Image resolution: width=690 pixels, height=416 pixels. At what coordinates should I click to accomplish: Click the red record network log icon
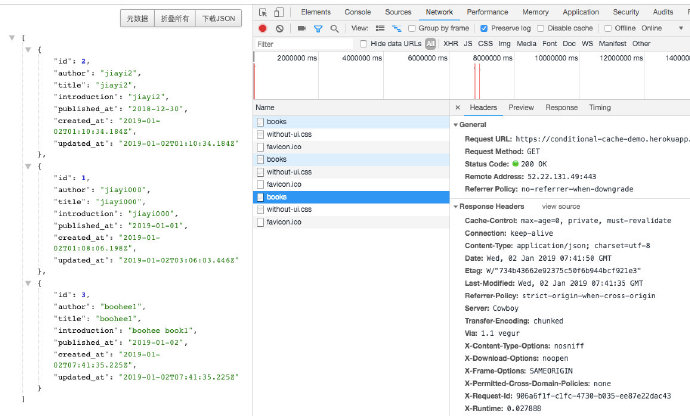(x=263, y=28)
